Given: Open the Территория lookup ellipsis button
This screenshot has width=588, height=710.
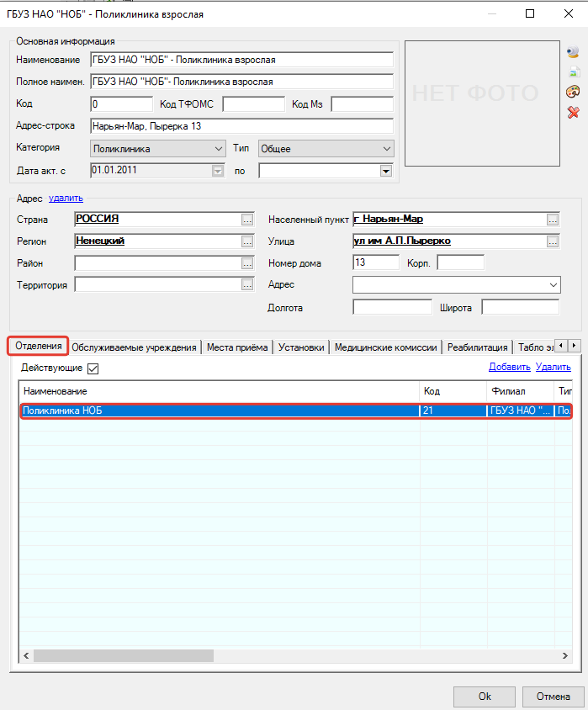Looking at the screenshot, I should tap(247, 285).
